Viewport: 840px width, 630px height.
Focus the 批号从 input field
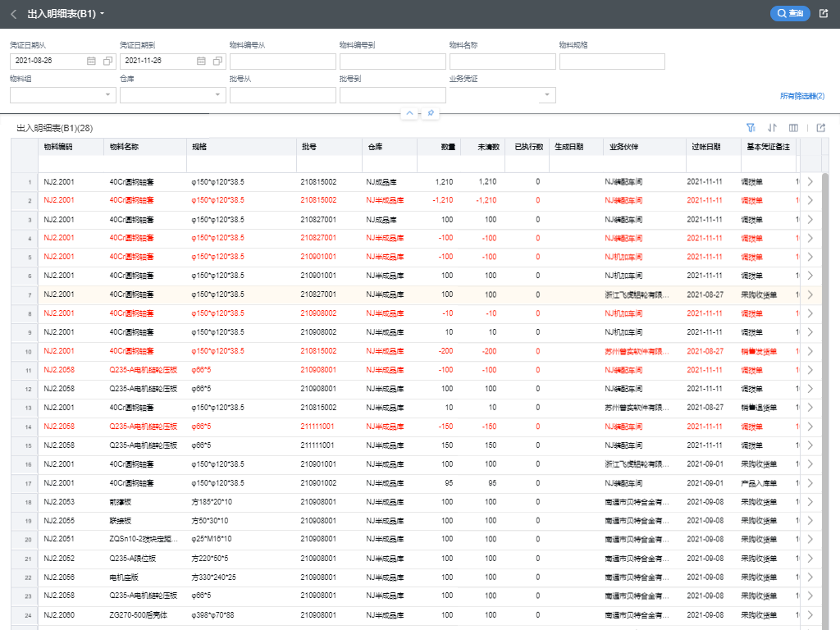pyautogui.click(x=283, y=95)
